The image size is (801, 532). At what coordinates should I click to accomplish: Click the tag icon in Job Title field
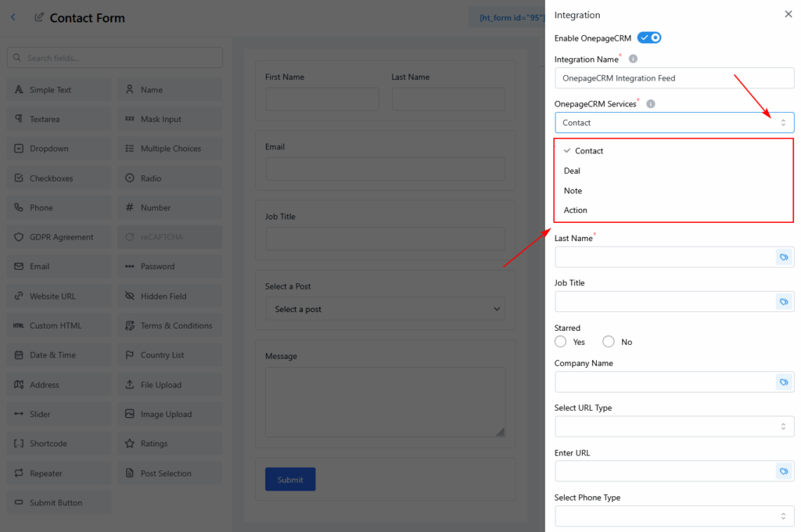(x=783, y=302)
